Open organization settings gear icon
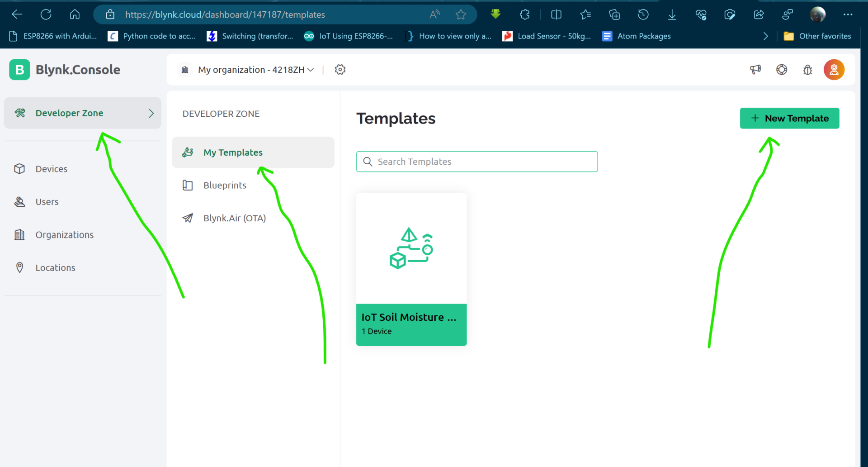 tap(340, 70)
